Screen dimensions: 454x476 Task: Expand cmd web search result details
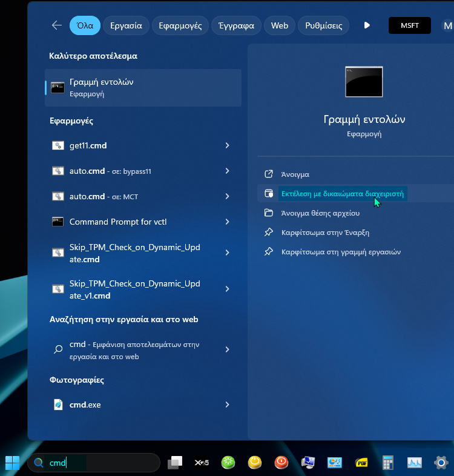228,349
